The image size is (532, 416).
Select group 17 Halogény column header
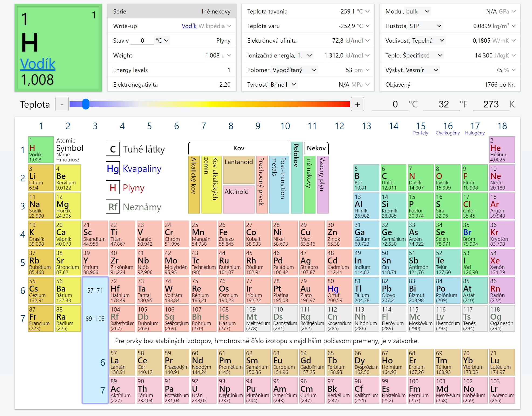tap(475, 128)
